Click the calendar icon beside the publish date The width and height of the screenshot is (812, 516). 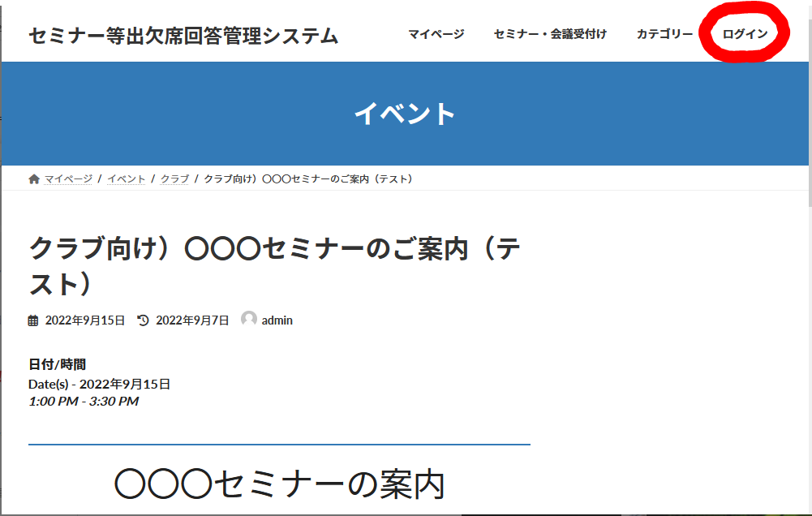(33, 320)
